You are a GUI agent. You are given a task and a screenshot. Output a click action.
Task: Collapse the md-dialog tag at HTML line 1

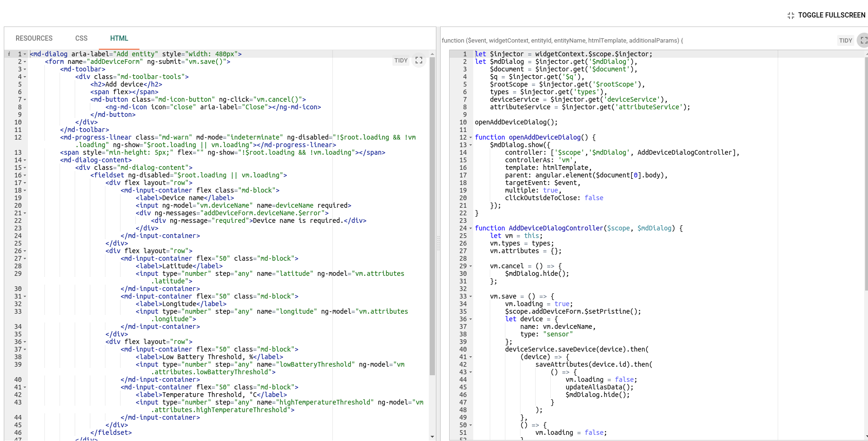coord(25,54)
